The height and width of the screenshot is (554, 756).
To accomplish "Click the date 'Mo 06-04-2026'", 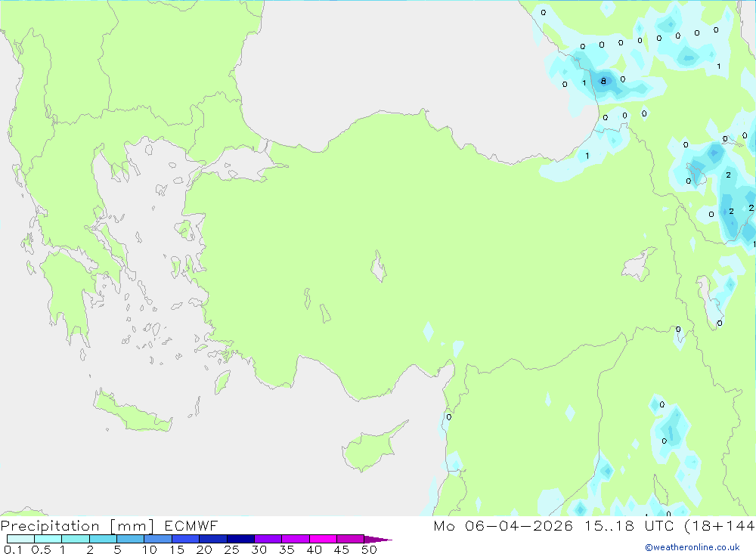I will pyautogui.click(x=503, y=526).
